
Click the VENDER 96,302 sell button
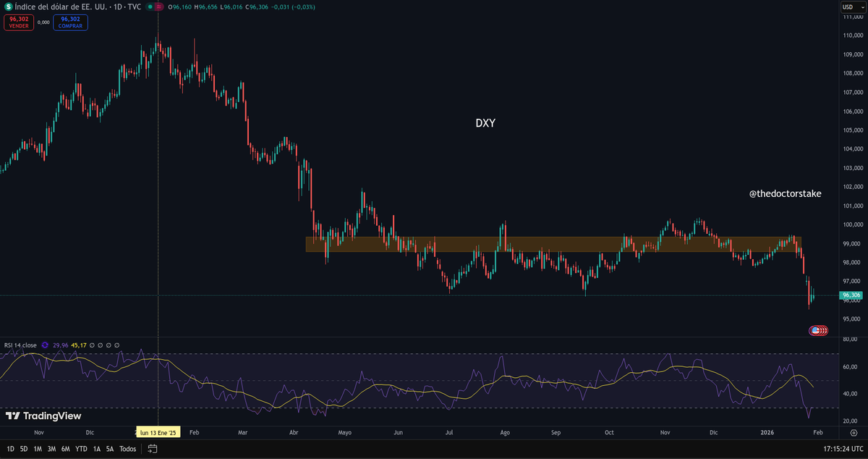coord(18,22)
